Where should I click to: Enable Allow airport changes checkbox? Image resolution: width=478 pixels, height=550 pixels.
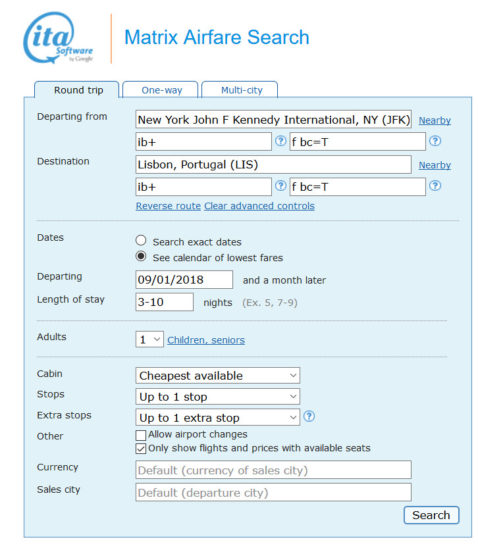click(x=141, y=435)
